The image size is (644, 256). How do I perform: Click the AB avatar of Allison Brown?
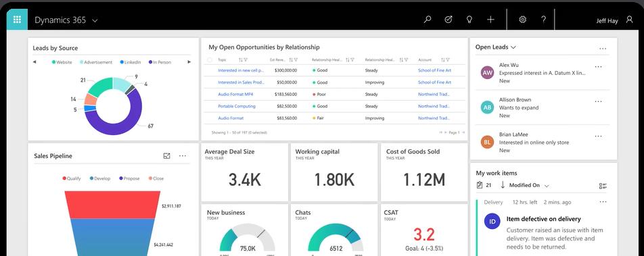(487, 107)
